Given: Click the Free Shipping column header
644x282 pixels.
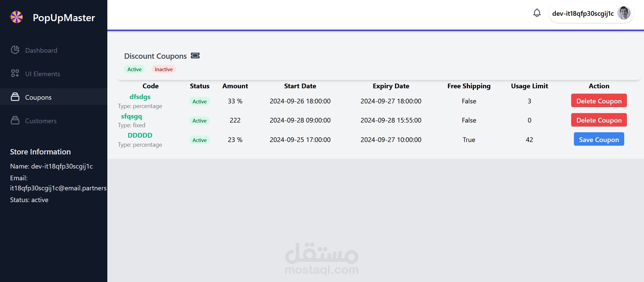Looking at the screenshot, I should (x=469, y=86).
